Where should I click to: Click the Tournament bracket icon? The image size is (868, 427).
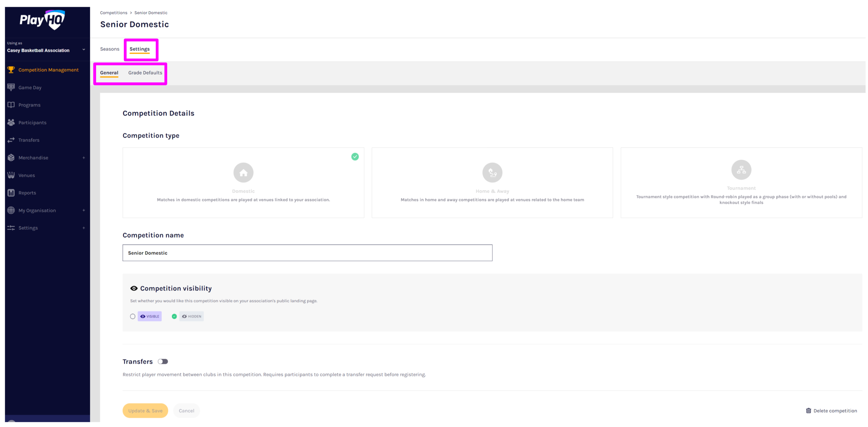741,170
